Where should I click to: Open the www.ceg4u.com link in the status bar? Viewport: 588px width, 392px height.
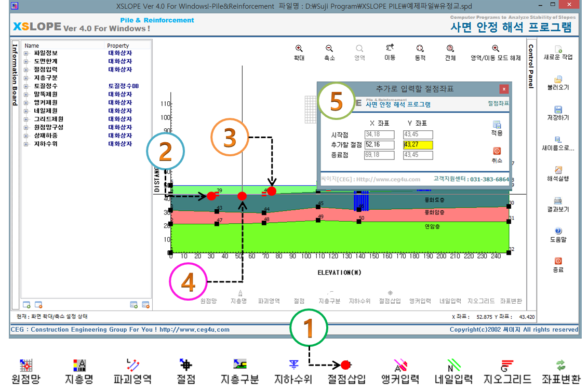[x=194, y=329]
